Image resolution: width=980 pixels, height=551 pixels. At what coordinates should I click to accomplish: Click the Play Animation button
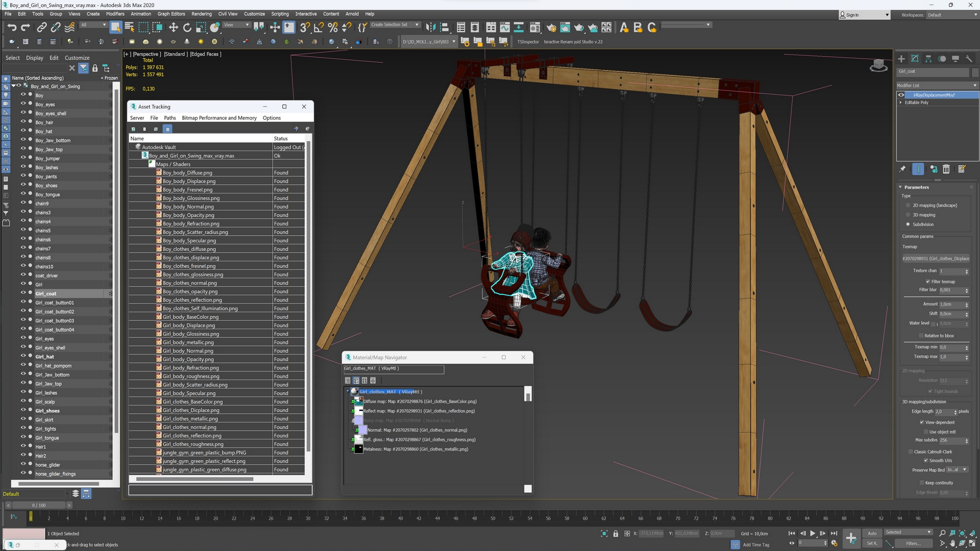pos(813,533)
